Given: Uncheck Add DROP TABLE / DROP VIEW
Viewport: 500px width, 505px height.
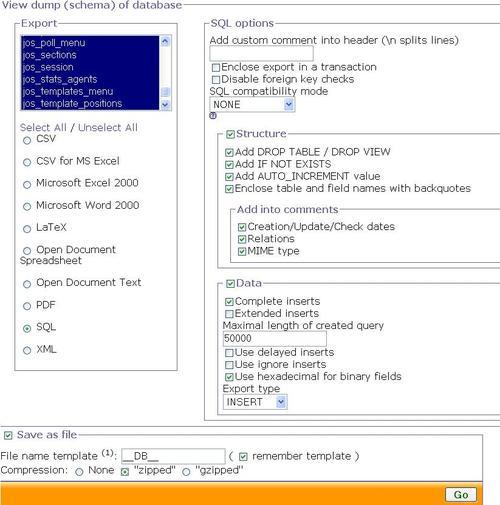Looking at the screenshot, I should coord(229,153).
